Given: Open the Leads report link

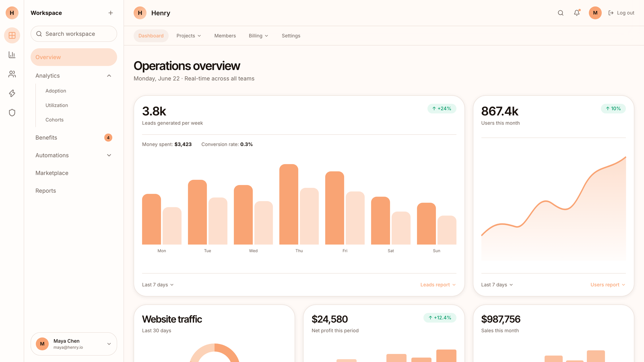Looking at the screenshot, I should [x=438, y=285].
